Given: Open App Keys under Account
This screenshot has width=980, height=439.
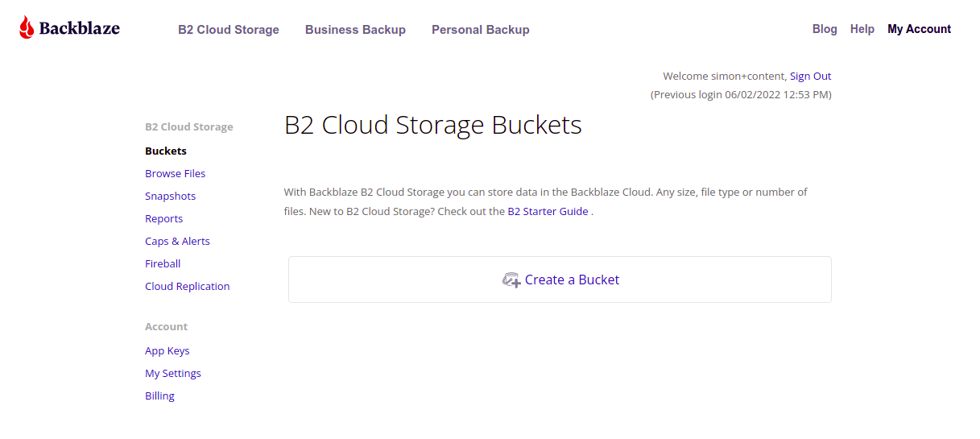Looking at the screenshot, I should [167, 350].
